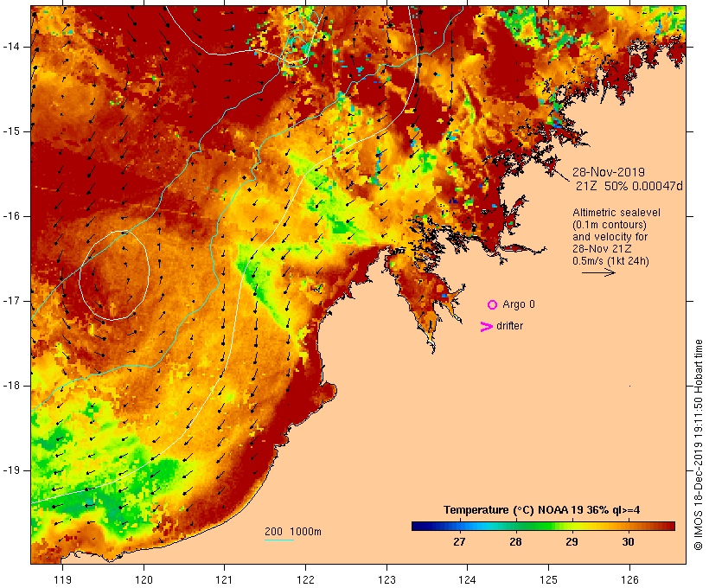Click the '119' longitude axis label
The height and width of the screenshot is (588, 709).
pos(62,580)
